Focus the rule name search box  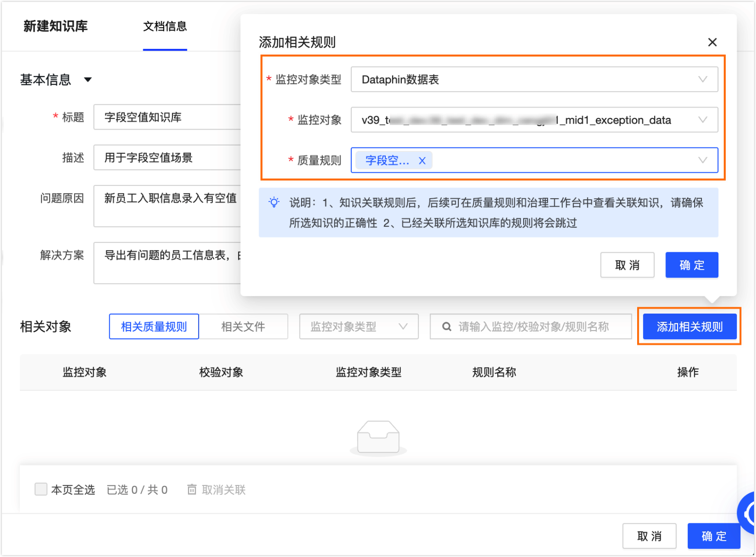click(531, 327)
